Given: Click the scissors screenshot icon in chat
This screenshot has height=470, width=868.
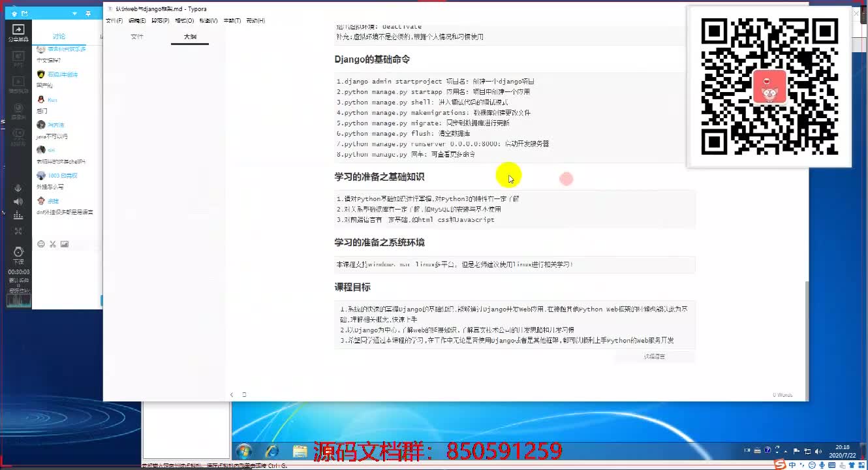Looking at the screenshot, I should (53, 244).
